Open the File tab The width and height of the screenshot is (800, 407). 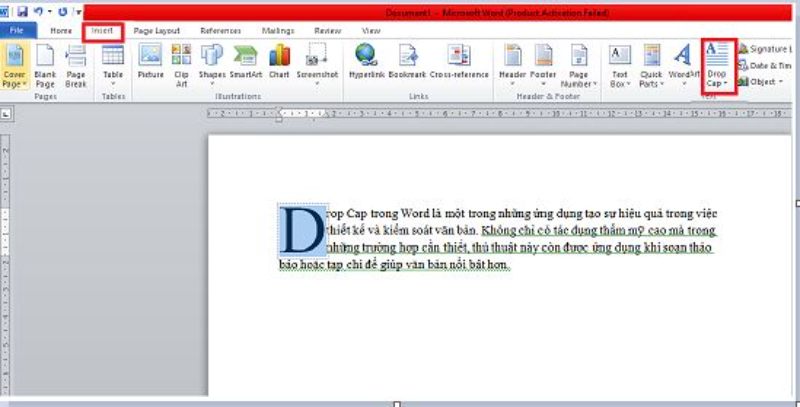click(x=17, y=31)
